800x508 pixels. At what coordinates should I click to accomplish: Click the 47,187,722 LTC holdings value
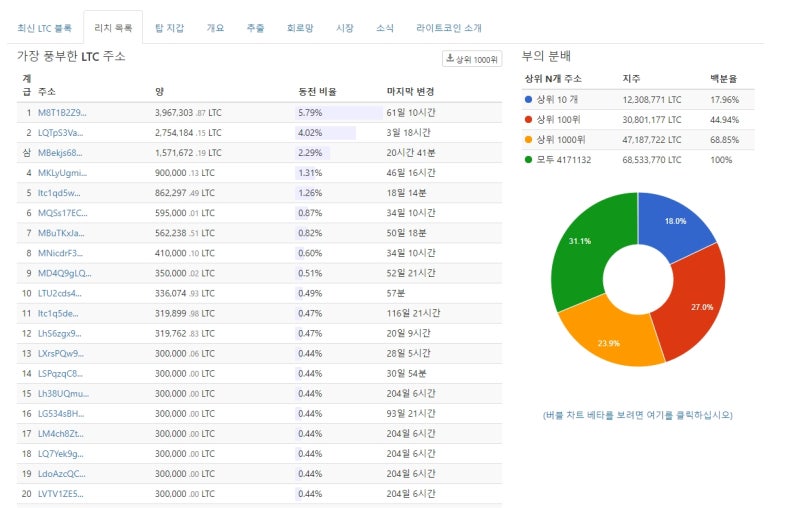click(652, 139)
